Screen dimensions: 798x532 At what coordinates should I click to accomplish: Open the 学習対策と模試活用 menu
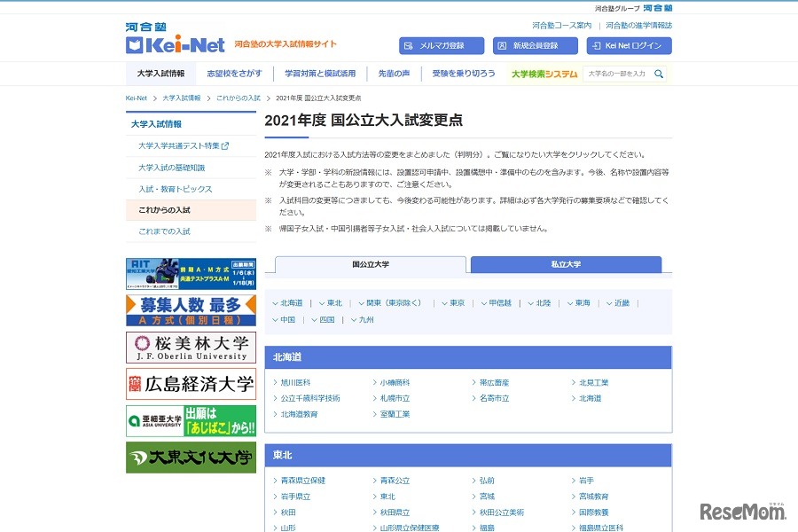[x=320, y=74]
